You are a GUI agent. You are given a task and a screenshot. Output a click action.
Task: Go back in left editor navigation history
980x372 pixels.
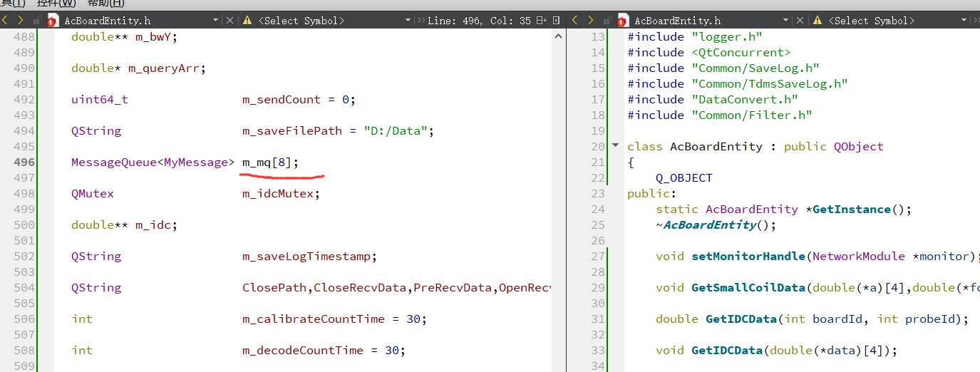6,21
